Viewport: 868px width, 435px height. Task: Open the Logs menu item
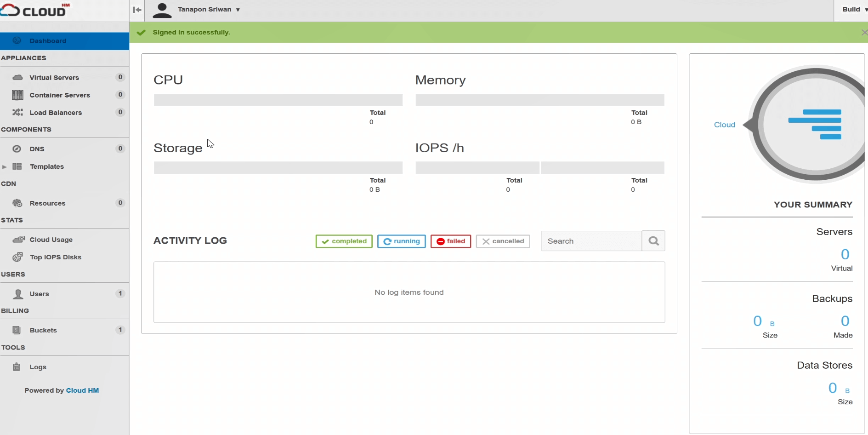coord(38,367)
